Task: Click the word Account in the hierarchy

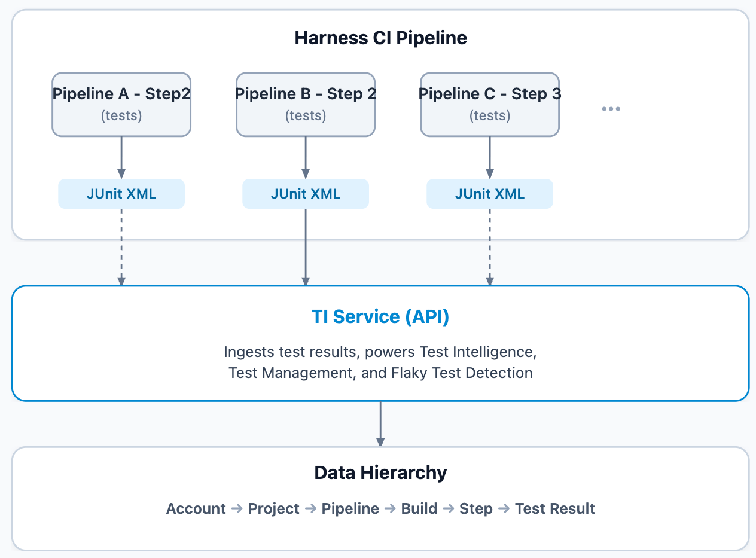Action: [x=196, y=509]
